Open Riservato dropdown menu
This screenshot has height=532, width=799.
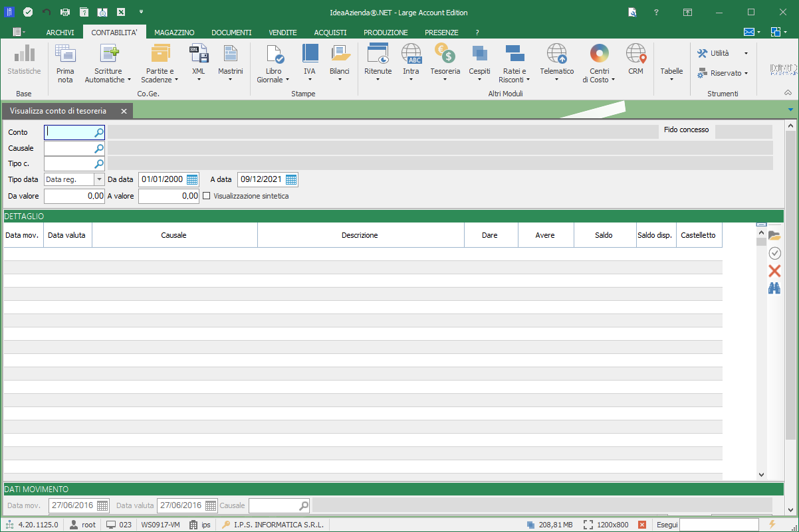(723, 73)
